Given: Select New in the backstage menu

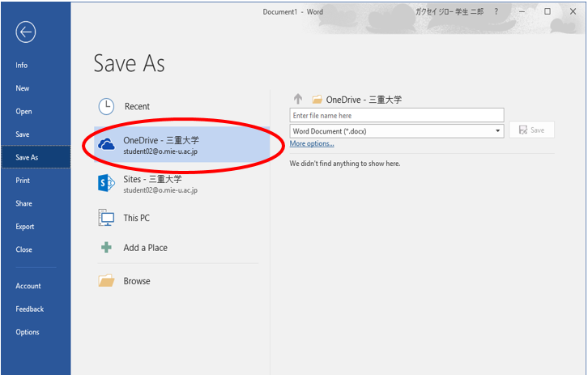Looking at the screenshot, I should pyautogui.click(x=23, y=88).
